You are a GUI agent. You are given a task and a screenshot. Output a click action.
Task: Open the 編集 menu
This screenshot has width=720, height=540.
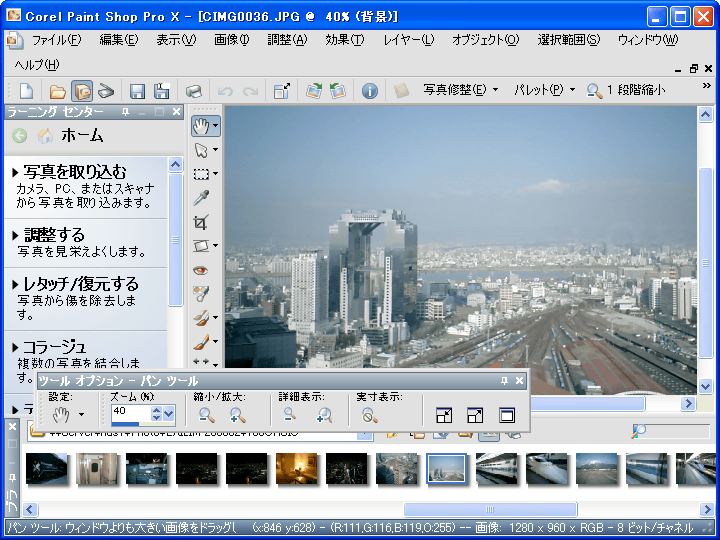(x=119, y=40)
